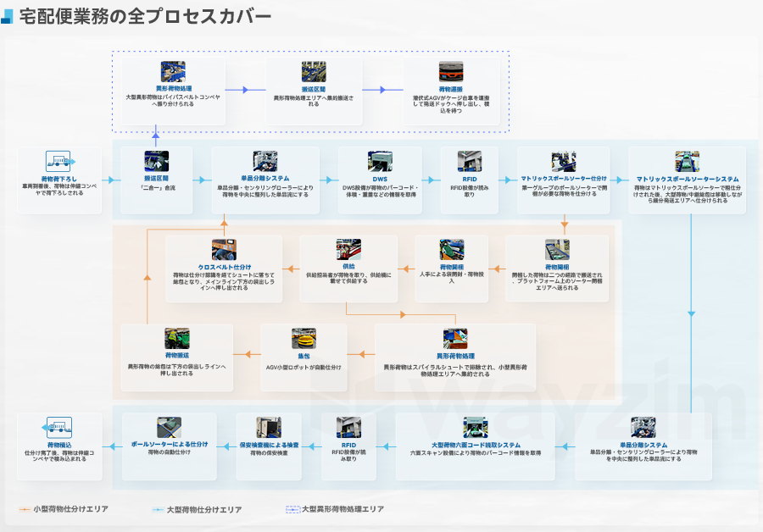Click the 供給 heading
The height and width of the screenshot is (532, 763).
[348, 267]
